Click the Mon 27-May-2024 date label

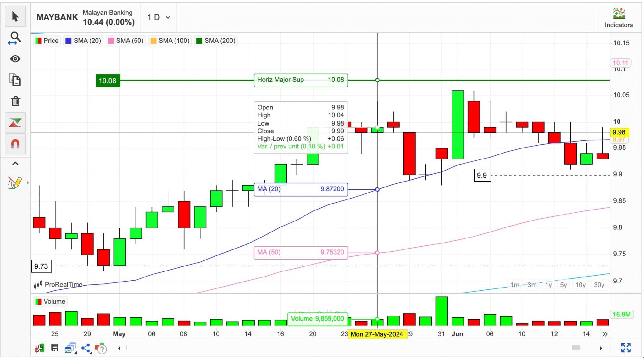(377, 334)
